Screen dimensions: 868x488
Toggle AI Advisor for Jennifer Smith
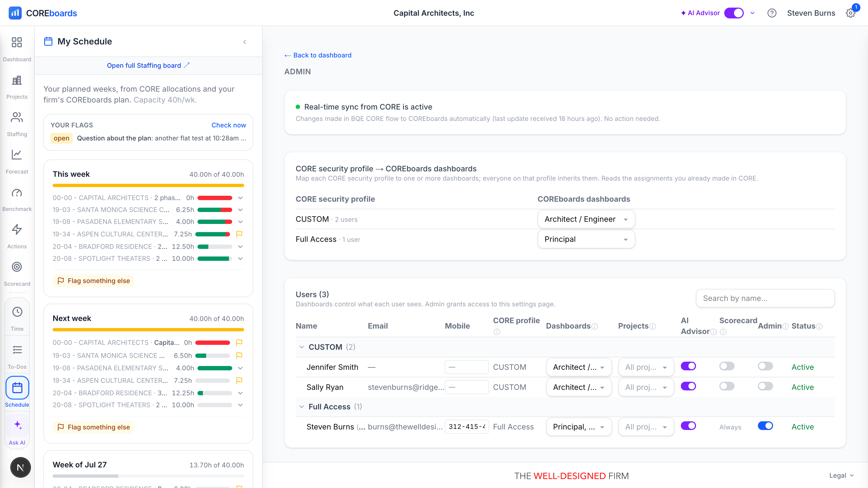coord(688,366)
